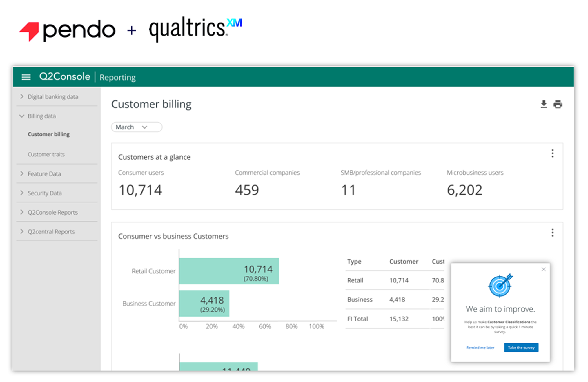Click the Retail Customer bar showing 10,714
588x382 pixels.
[x=229, y=271]
